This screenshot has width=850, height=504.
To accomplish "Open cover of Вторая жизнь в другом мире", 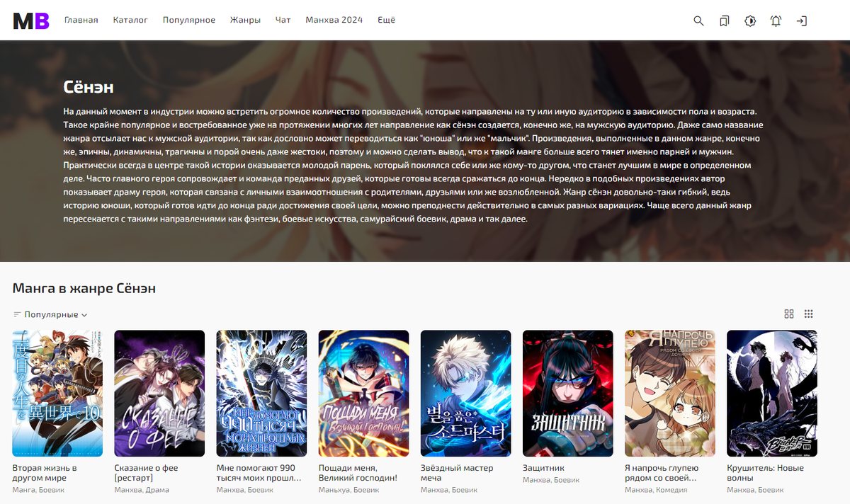I will pyautogui.click(x=57, y=394).
